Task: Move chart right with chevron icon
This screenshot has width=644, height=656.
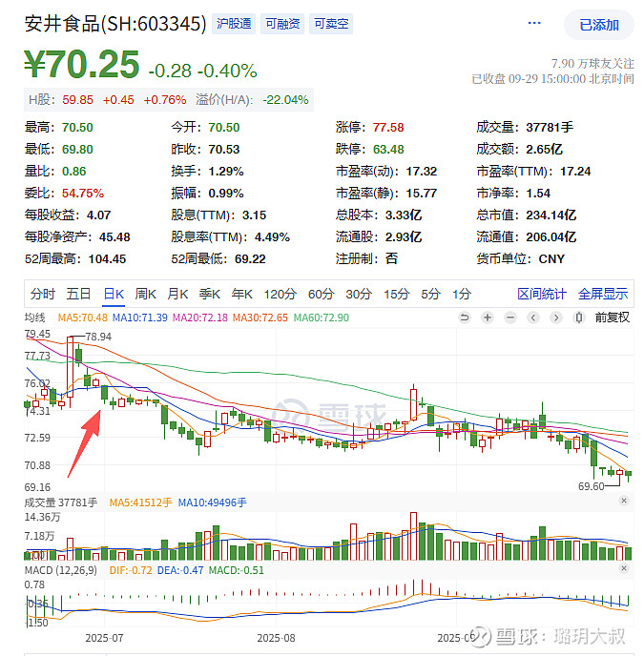Action: click(x=556, y=318)
